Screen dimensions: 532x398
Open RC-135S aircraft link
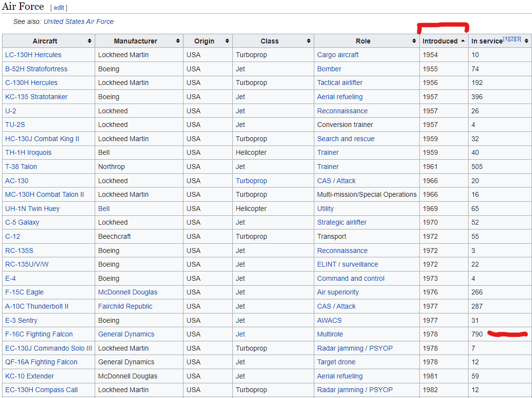[19, 251]
